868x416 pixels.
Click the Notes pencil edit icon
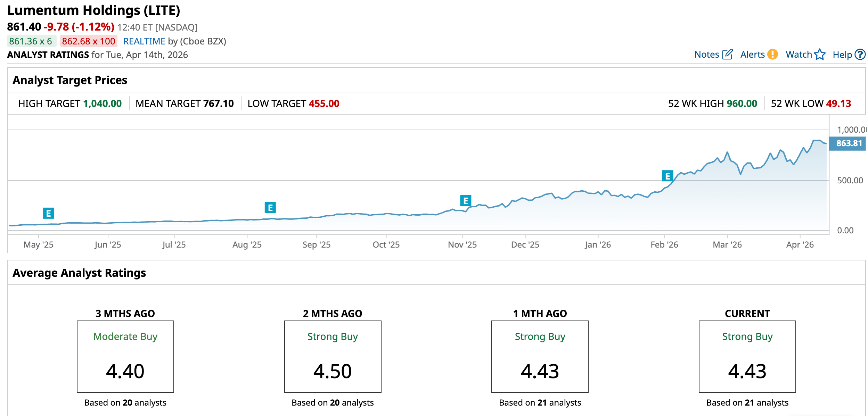pos(727,55)
